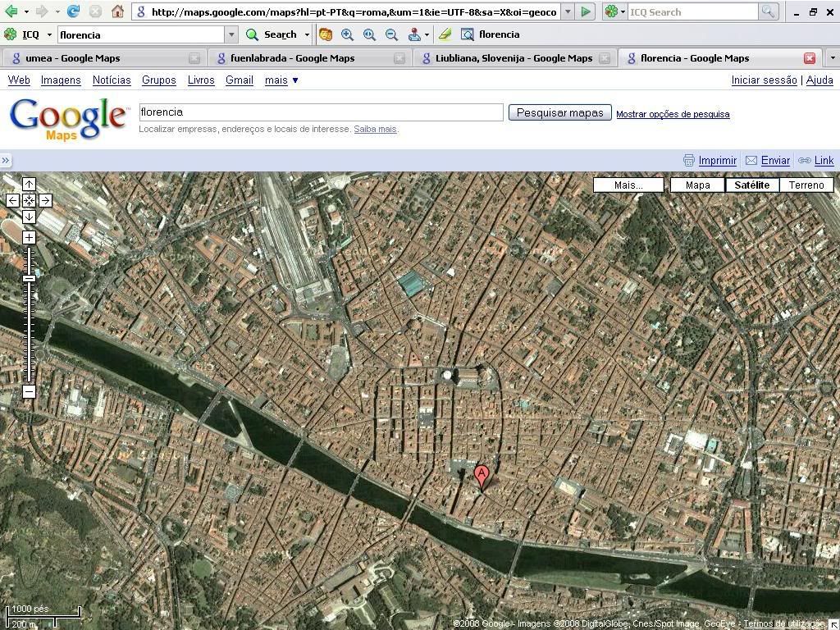The width and height of the screenshot is (840, 630).
Task: Open the Liubliana, Slovenija tab
Action: coord(514,58)
